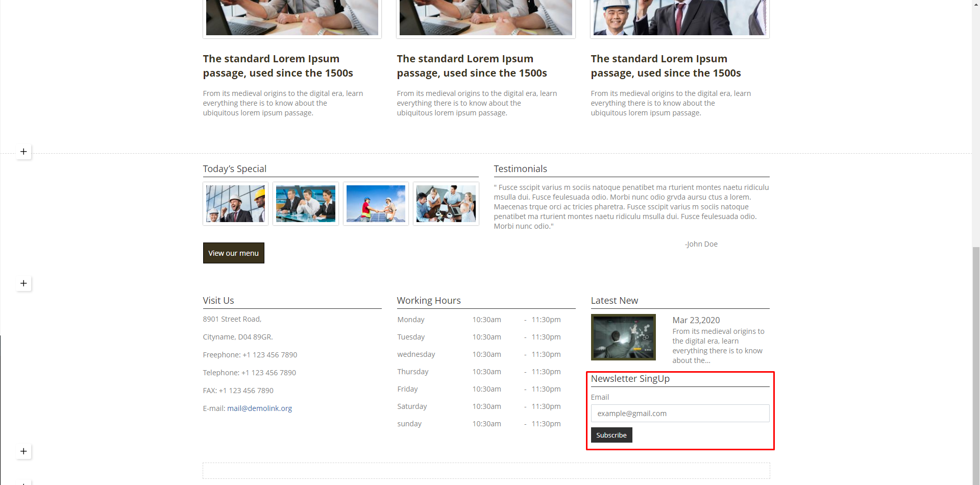Click the Cityname, D04 89GR line

(x=237, y=337)
